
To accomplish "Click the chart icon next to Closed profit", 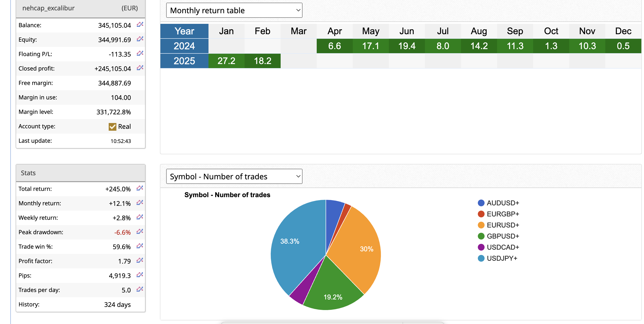I will coord(140,68).
